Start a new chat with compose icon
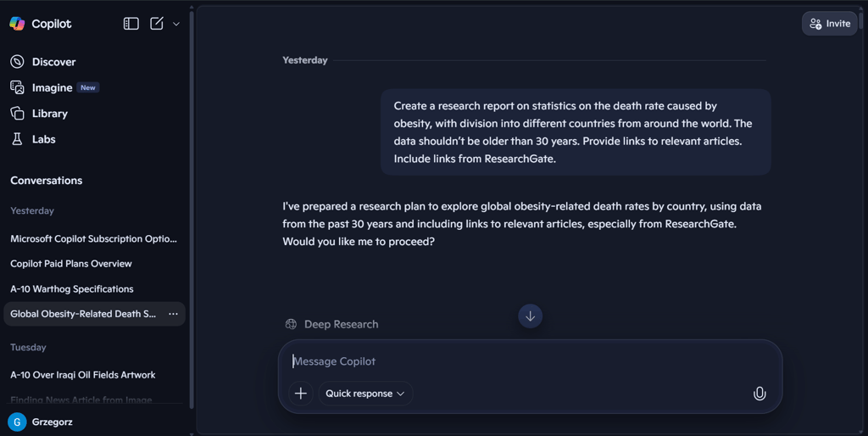The width and height of the screenshot is (868, 436). pos(157,23)
